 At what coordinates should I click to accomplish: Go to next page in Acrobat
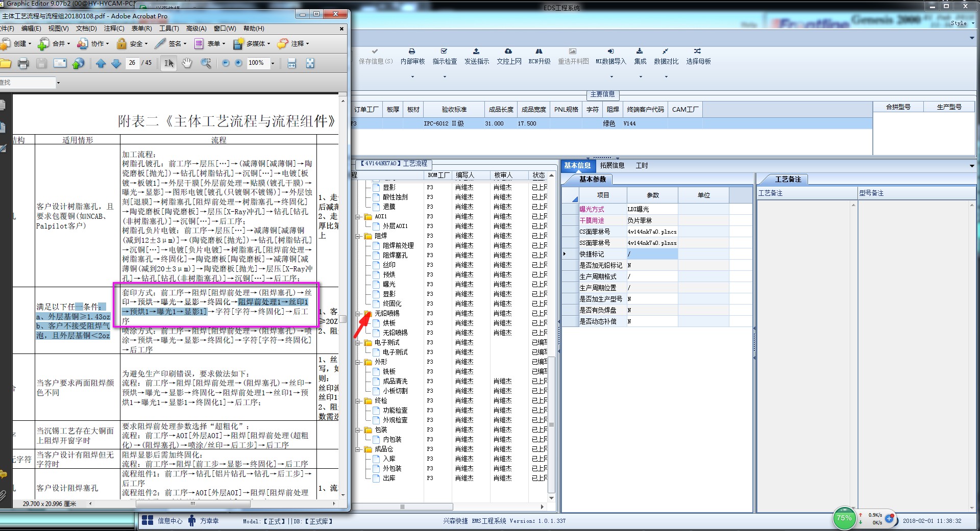tap(116, 63)
